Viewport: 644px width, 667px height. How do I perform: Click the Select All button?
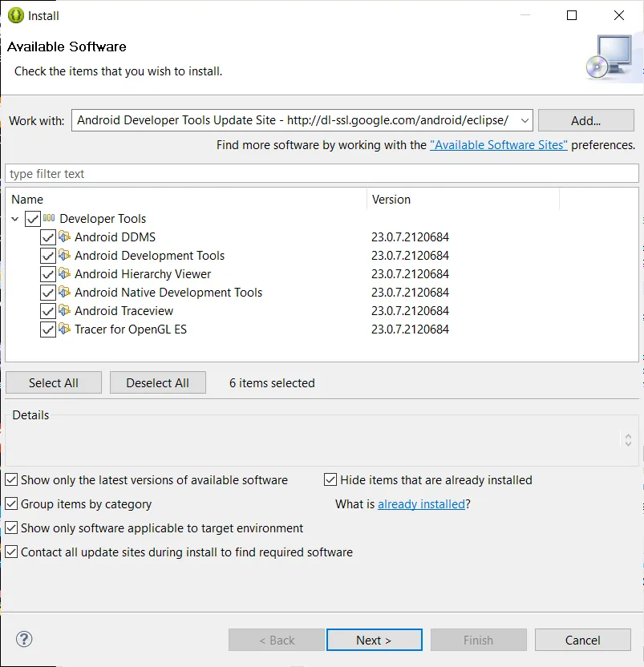click(x=54, y=382)
